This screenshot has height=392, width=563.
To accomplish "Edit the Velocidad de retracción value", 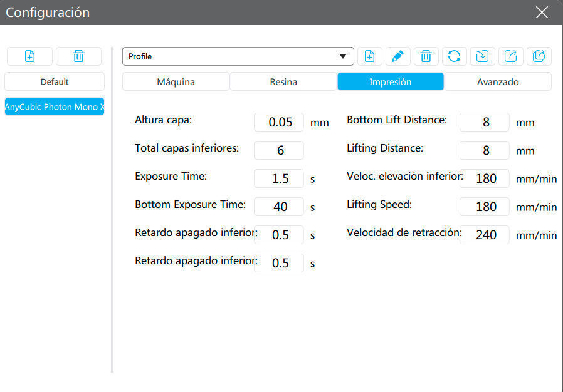I will click(x=485, y=235).
